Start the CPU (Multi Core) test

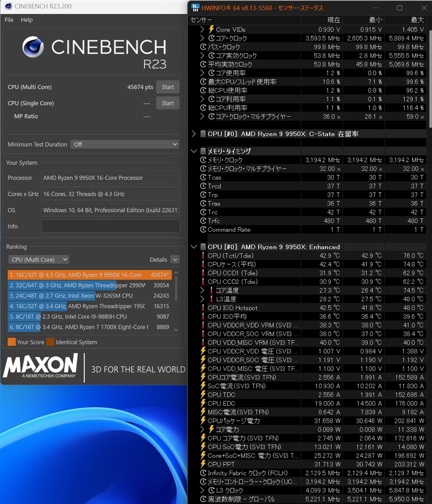pos(167,87)
